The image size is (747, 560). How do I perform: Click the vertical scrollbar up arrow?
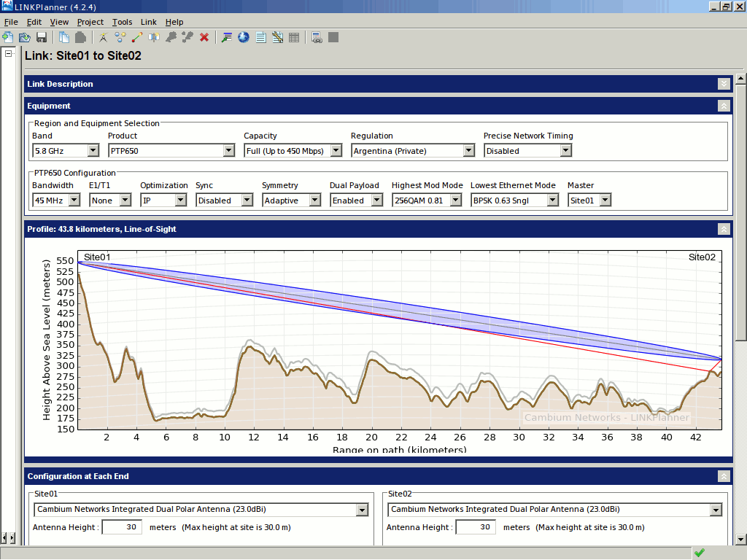point(741,79)
